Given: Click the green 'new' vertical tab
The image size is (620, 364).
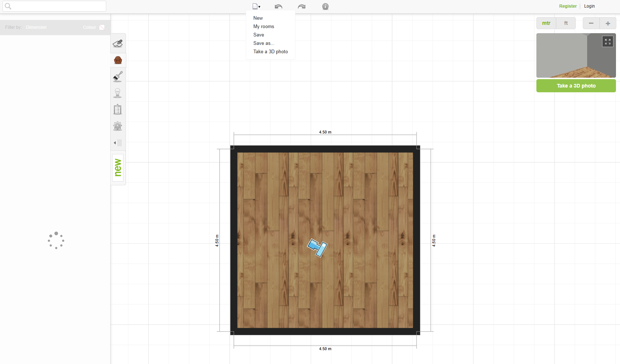Looking at the screenshot, I should (x=118, y=167).
